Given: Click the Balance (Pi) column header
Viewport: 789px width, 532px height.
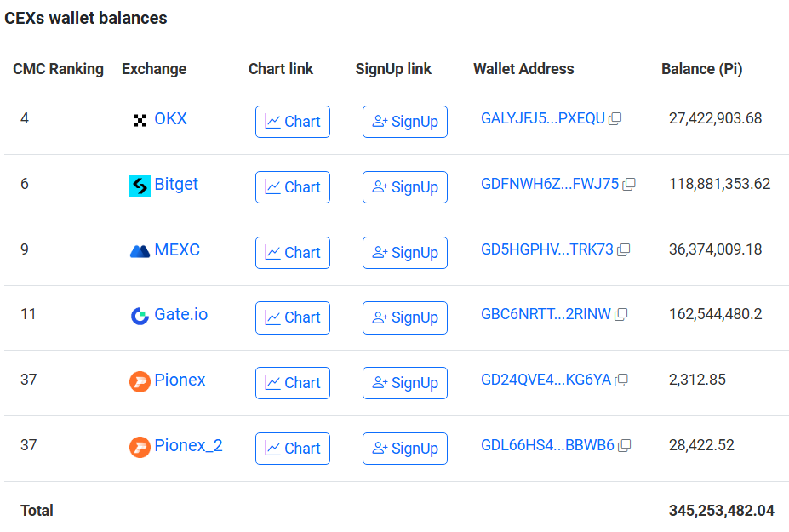Looking at the screenshot, I should [701, 69].
